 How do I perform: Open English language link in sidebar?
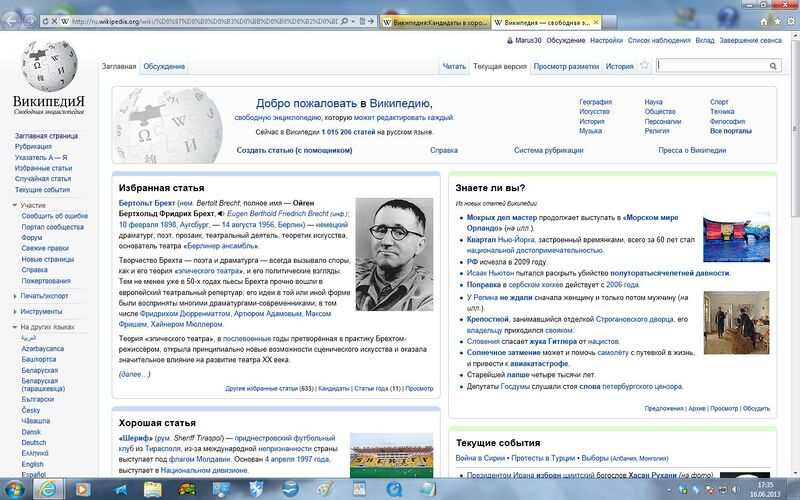pyautogui.click(x=32, y=464)
